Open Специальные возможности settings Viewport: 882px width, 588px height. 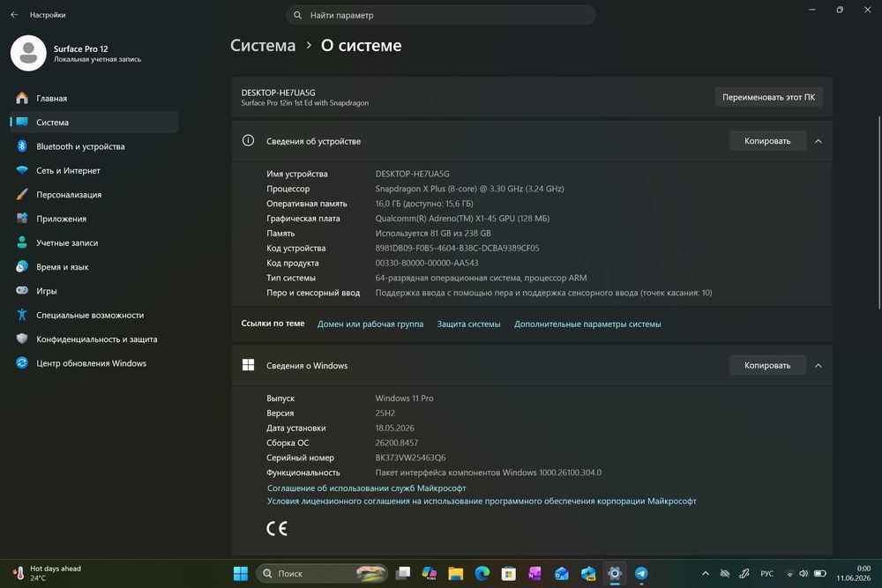pos(94,315)
